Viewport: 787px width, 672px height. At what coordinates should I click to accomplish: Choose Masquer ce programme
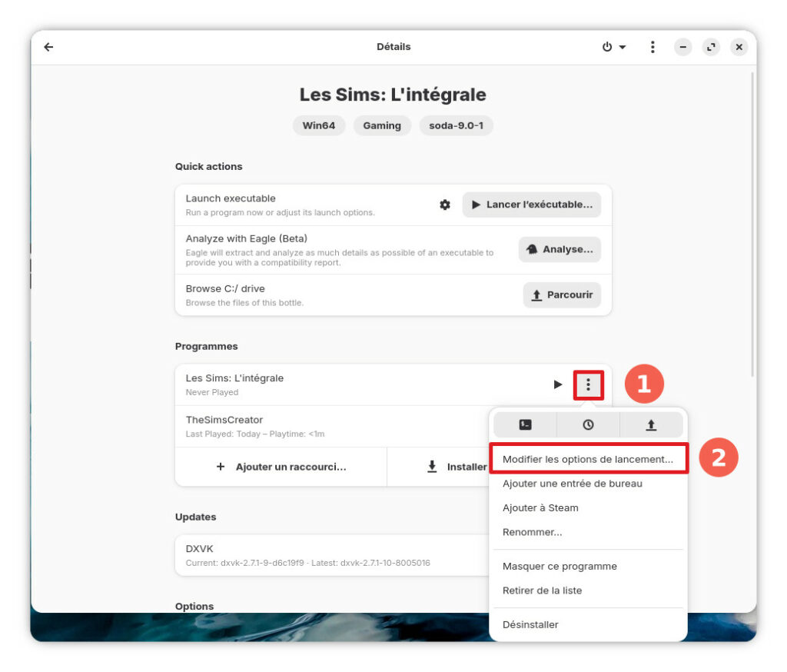(560, 566)
